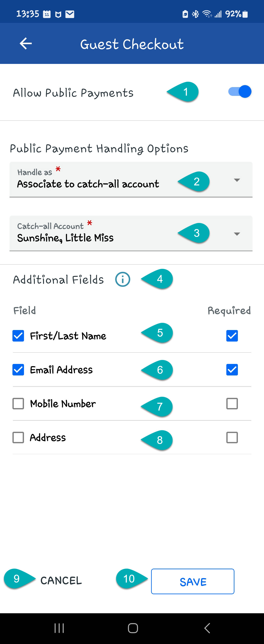The height and width of the screenshot is (644, 264).
Task: Tap the mail icon in status bar
Action: [70, 14]
